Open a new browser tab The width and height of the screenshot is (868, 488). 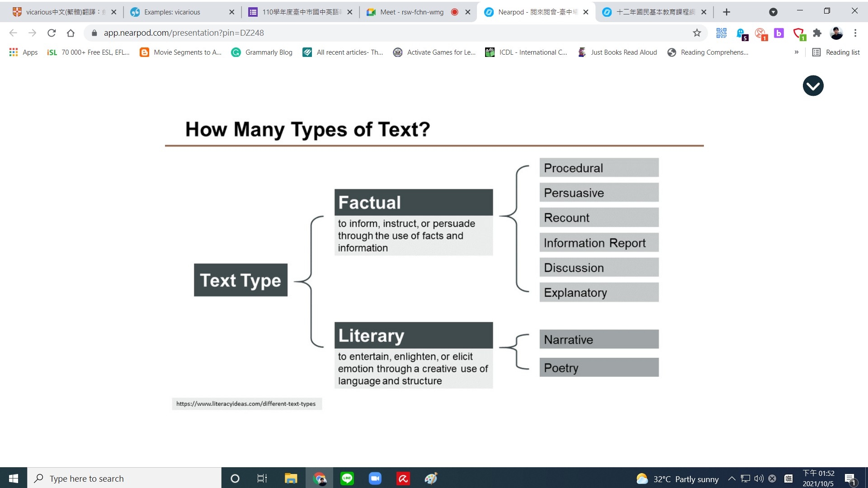point(726,12)
